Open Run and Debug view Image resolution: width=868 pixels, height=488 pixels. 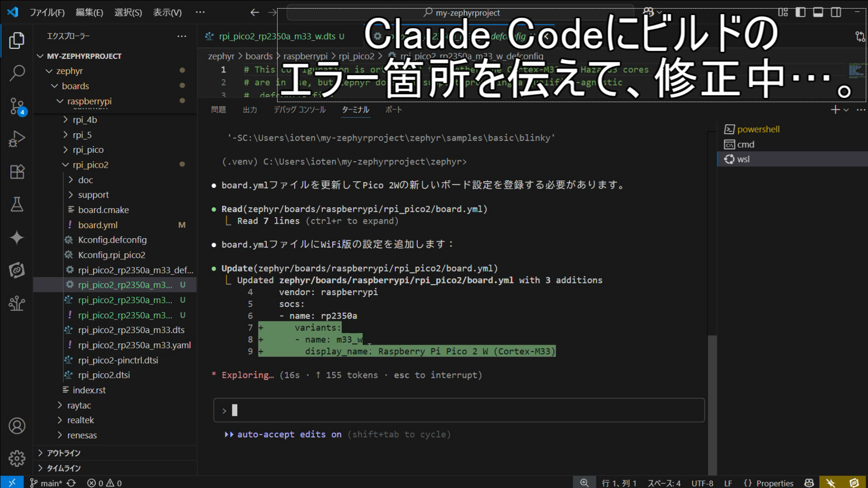17,139
